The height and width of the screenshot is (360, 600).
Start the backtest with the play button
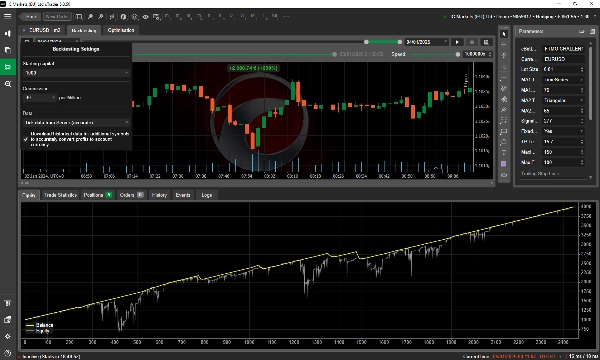(x=457, y=42)
